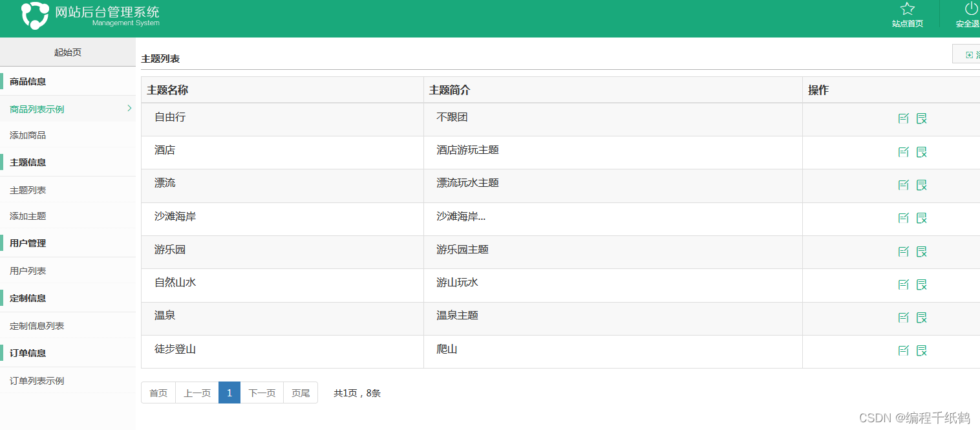The height and width of the screenshot is (430, 980).
Task: Click 下一页 pagination button
Action: [x=262, y=392]
